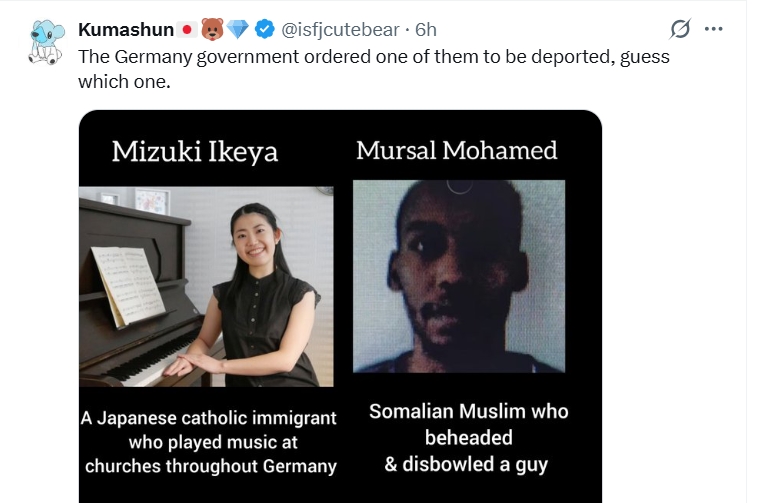Click the 'Mursal Mohamed' heading in image
757x503 pixels.
(x=457, y=151)
